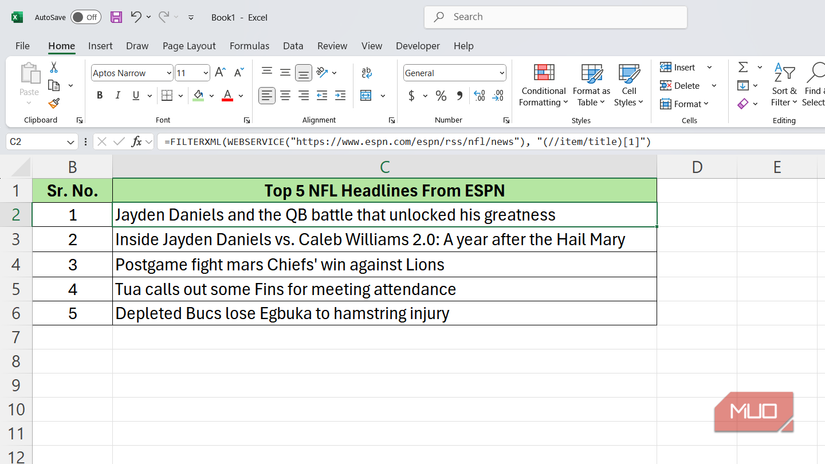Click the Enter checkmark in formula bar
825x464 pixels.
119,142
